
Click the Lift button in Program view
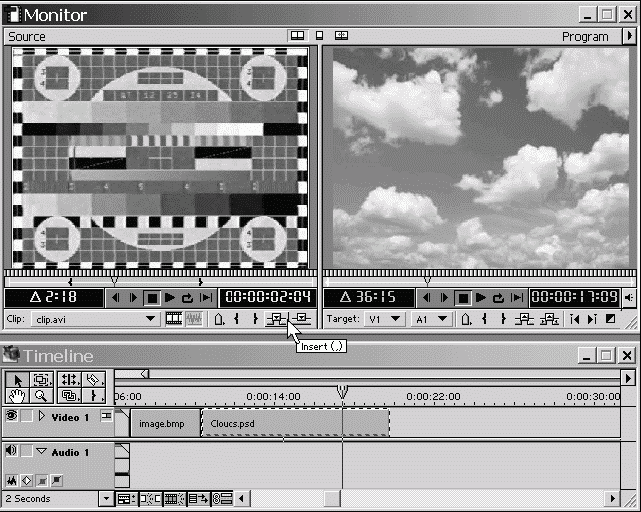[x=524, y=319]
